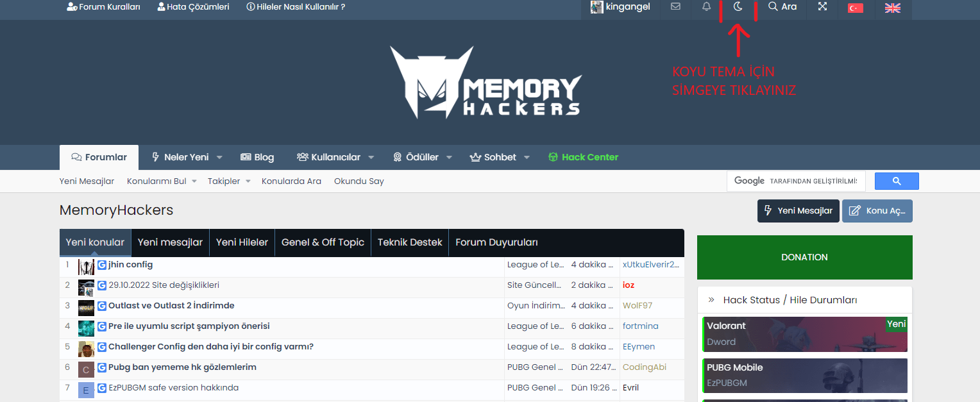Open the Ödüller tab
This screenshot has height=402, width=980.
point(416,157)
